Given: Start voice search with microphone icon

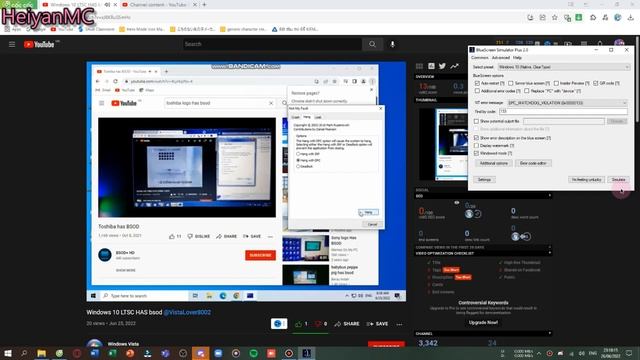Looking at the screenshot, I should click(x=392, y=44).
